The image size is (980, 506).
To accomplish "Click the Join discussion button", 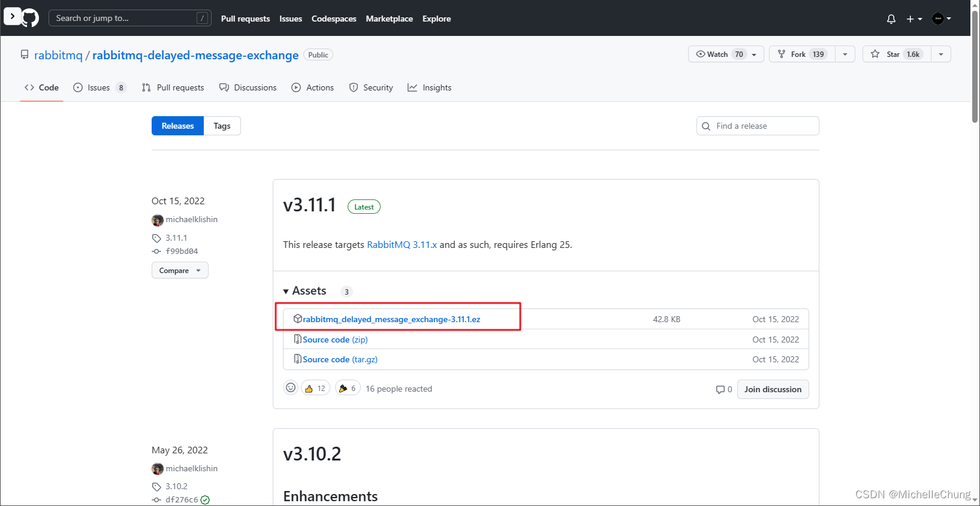I will click(773, 389).
